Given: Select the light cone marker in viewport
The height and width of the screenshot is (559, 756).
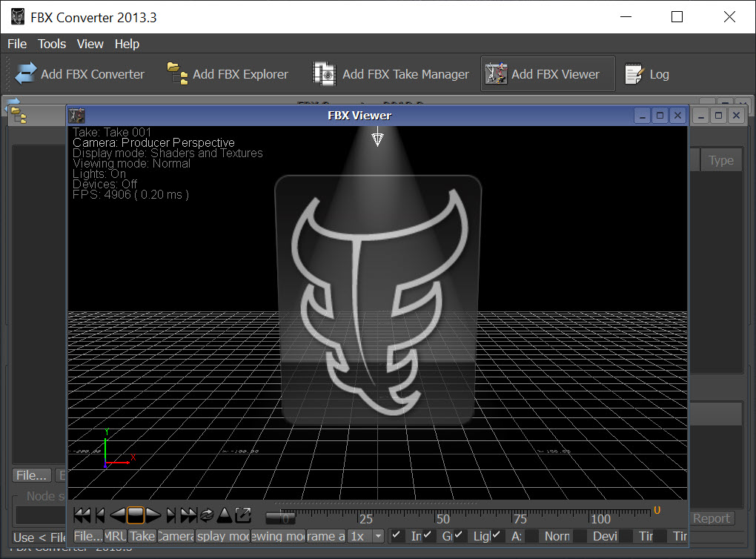Looking at the screenshot, I should coord(377,139).
